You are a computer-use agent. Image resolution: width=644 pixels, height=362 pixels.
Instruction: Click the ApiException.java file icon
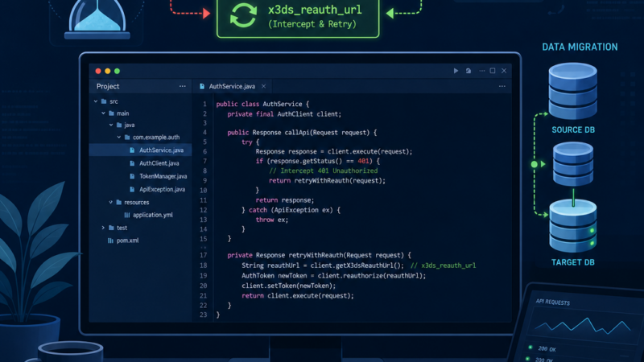132,189
